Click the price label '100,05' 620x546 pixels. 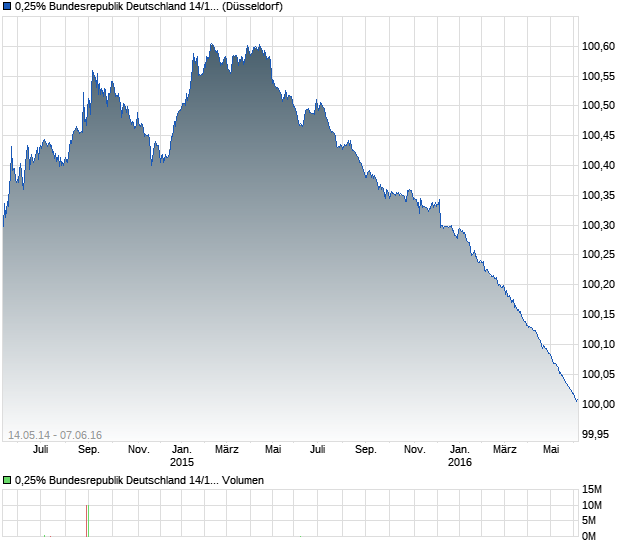(x=598, y=374)
